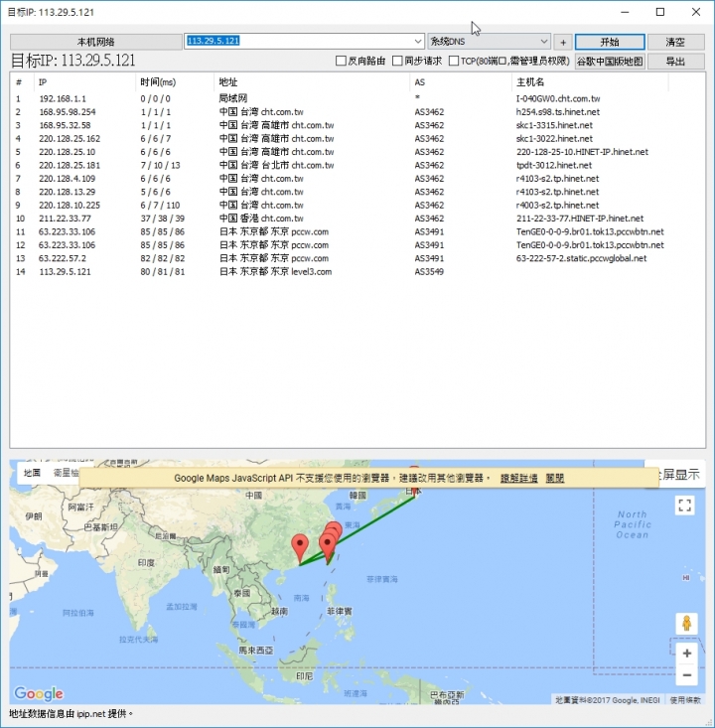Enable the 反向路由 checkbox
The width and height of the screenshot is (715, 728).
[x=342, y=62]
